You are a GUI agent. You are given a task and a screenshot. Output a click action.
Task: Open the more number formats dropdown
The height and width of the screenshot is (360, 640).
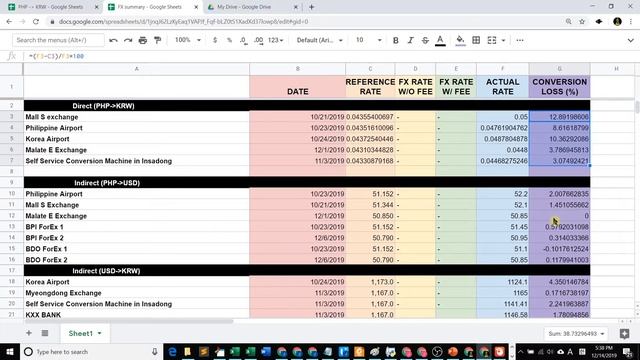point(276,40)
